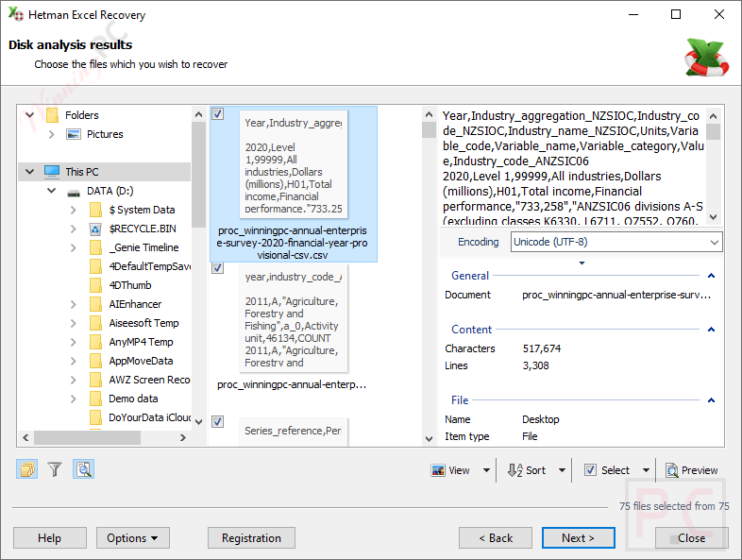Expand the $ System Data folder
742x560 pixels.
(x=74, y=210)
